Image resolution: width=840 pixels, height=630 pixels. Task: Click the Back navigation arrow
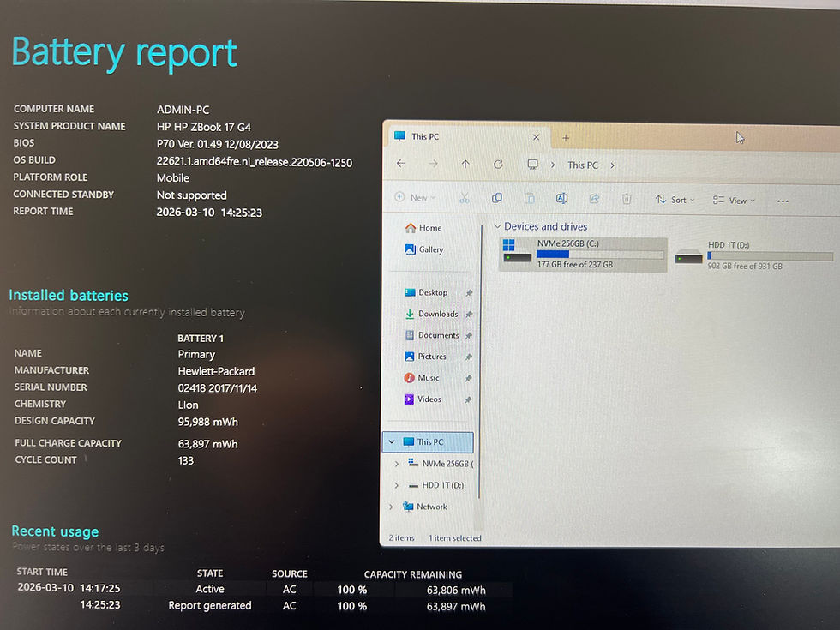[x=401, y=164]
